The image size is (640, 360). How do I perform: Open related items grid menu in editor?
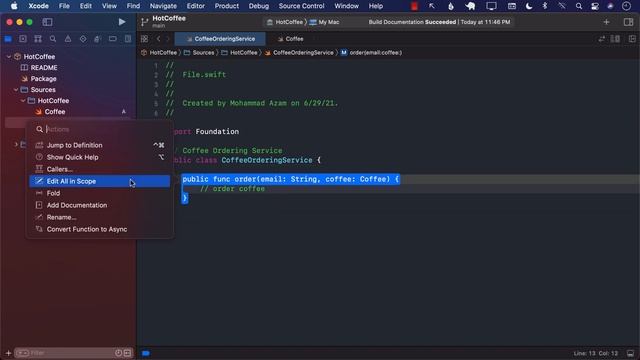(144, 39)
